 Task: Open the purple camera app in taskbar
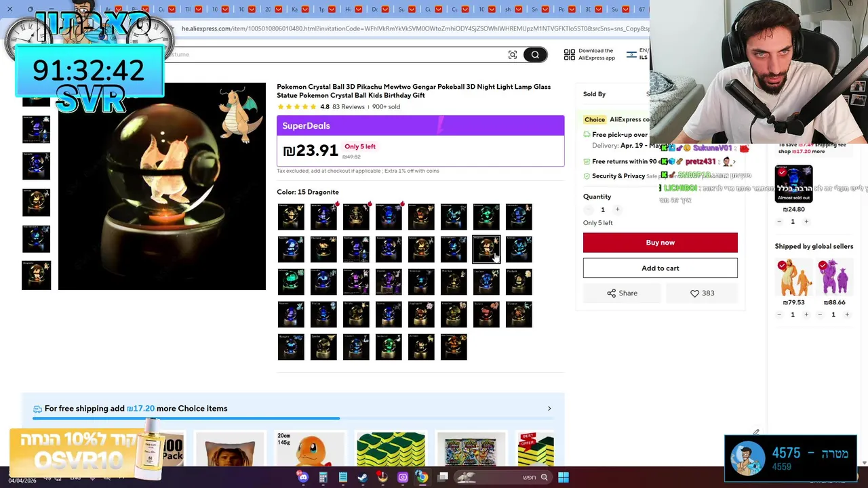point(403,477)
